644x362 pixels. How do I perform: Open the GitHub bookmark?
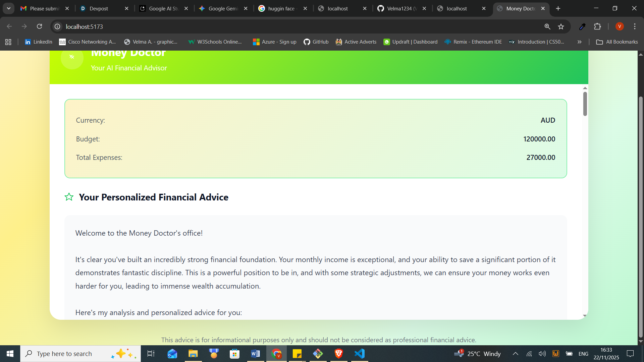(x=316, y=42)
